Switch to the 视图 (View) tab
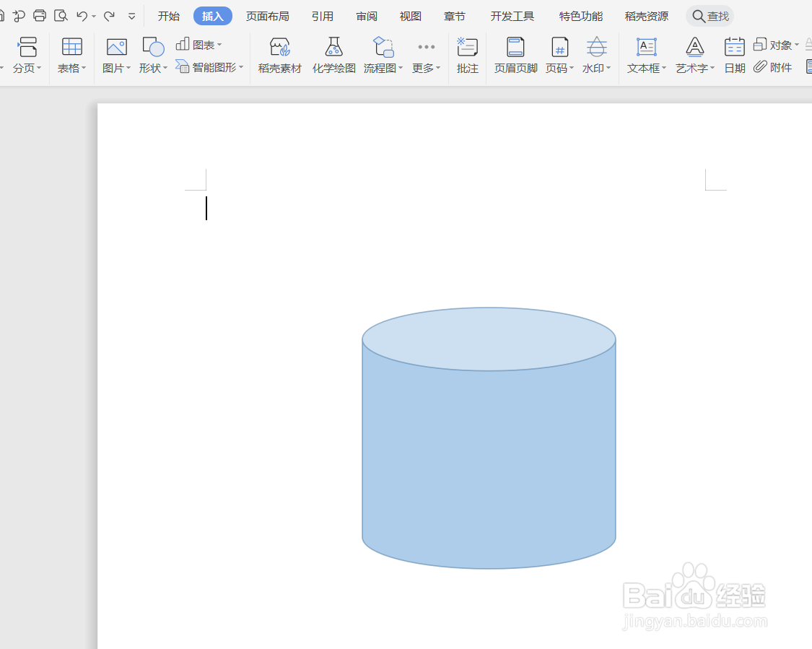 click(x=411, y=16)
